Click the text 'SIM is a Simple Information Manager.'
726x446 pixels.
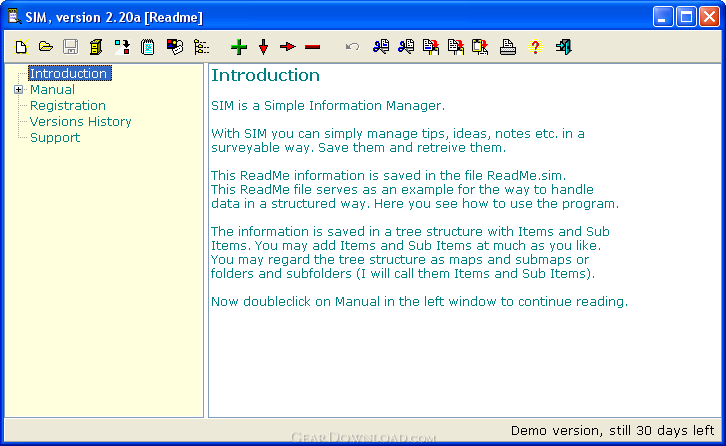point(328,106)
